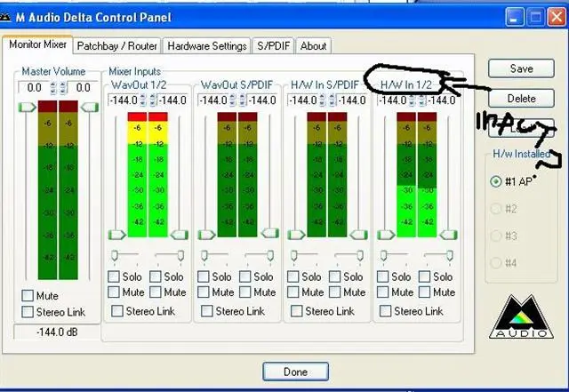This screenshot has width=569, height=392.
Task: Click Master Volume left value field
Action: [x=34, y=88]
